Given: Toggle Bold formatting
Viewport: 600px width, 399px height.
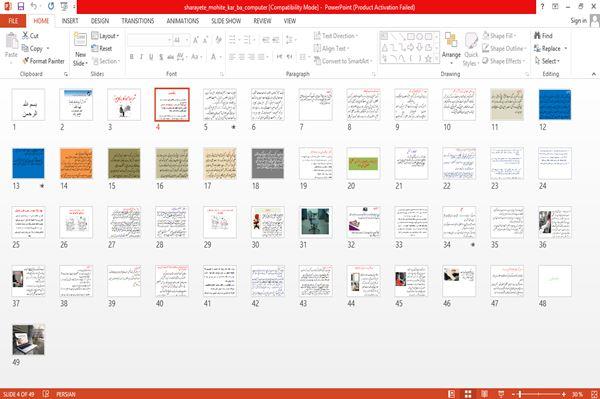Looking at the screenshot, I should pyautogui.click(x=132, y=57).
